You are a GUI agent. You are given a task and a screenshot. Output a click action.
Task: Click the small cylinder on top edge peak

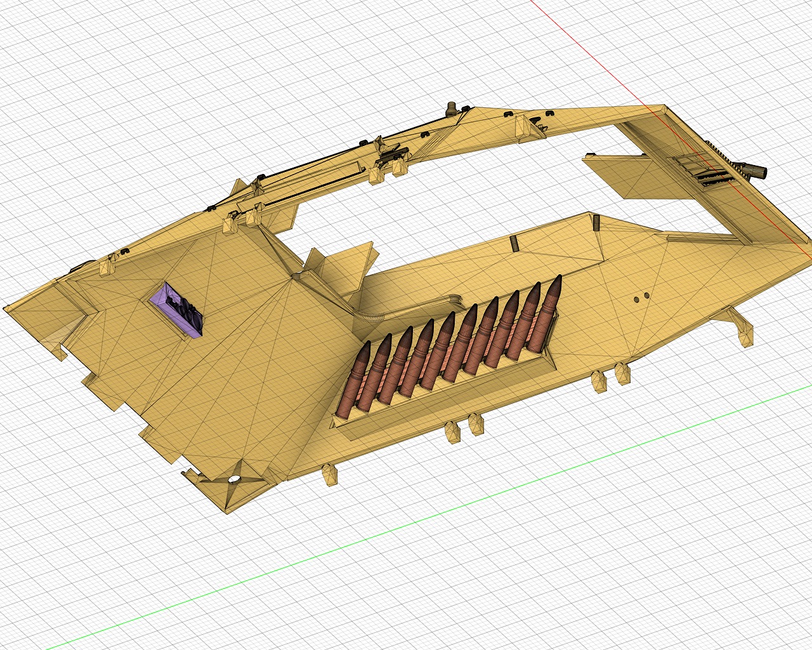tap(452, 109)
